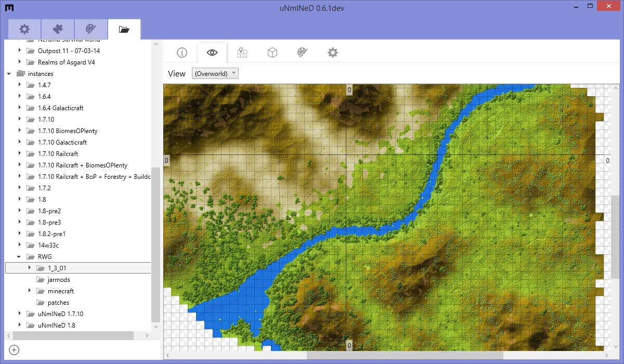Select the map markers tool icon
Image resolution: width=624 pixels, height=364 pixels.
[242, 52]
